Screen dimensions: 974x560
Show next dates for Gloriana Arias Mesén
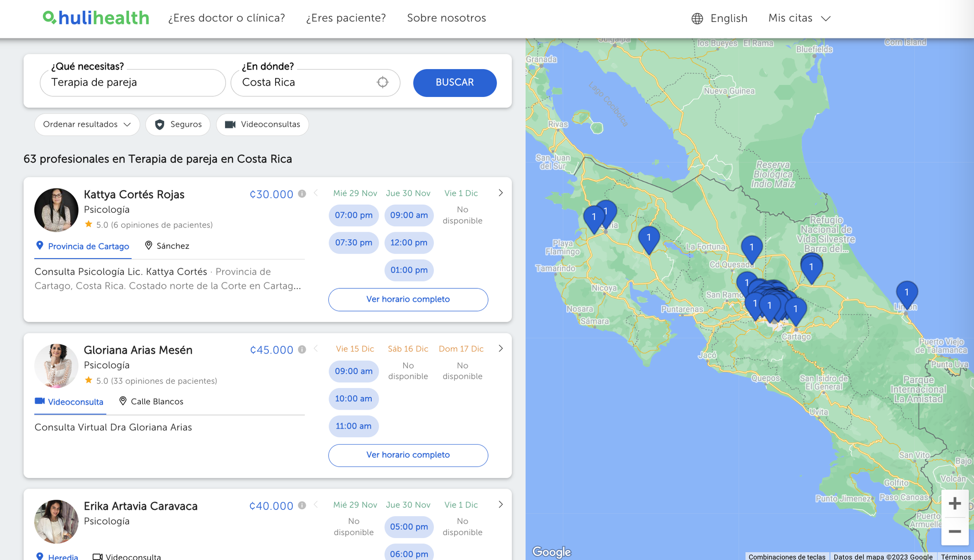click(501, 349)
